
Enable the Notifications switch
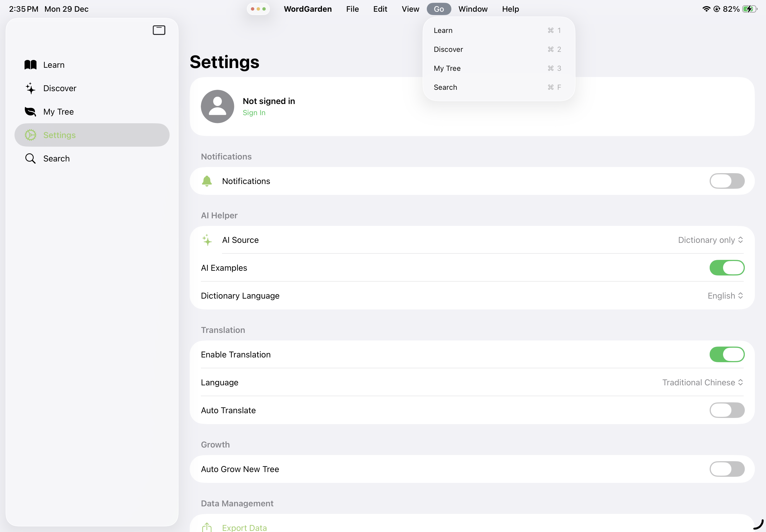click(727, 181)
